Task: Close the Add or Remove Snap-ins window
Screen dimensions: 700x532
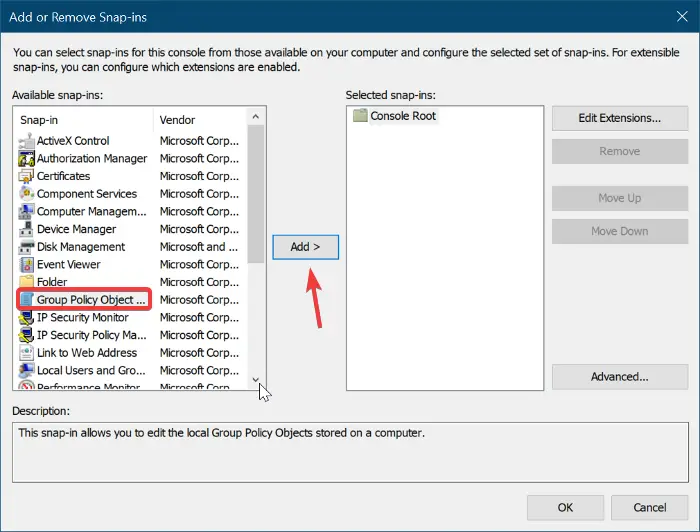Action: coord(682,17)
